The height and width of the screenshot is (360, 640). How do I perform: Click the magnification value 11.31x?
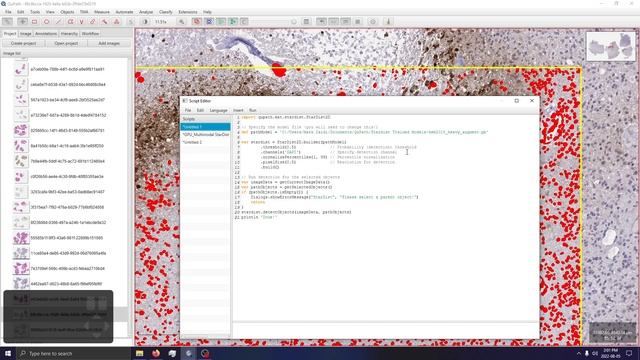(161, 22)
